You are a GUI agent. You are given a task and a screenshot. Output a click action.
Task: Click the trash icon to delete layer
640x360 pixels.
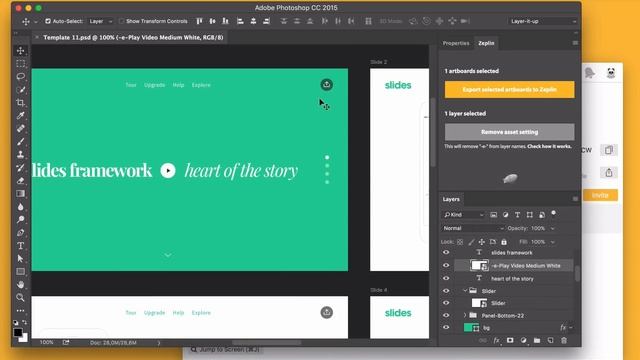[564, 340]
